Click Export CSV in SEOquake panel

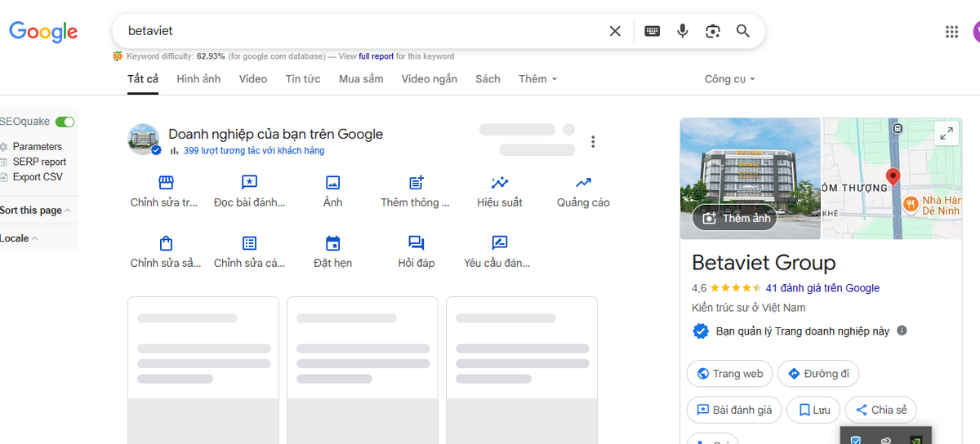click(38, 177)
